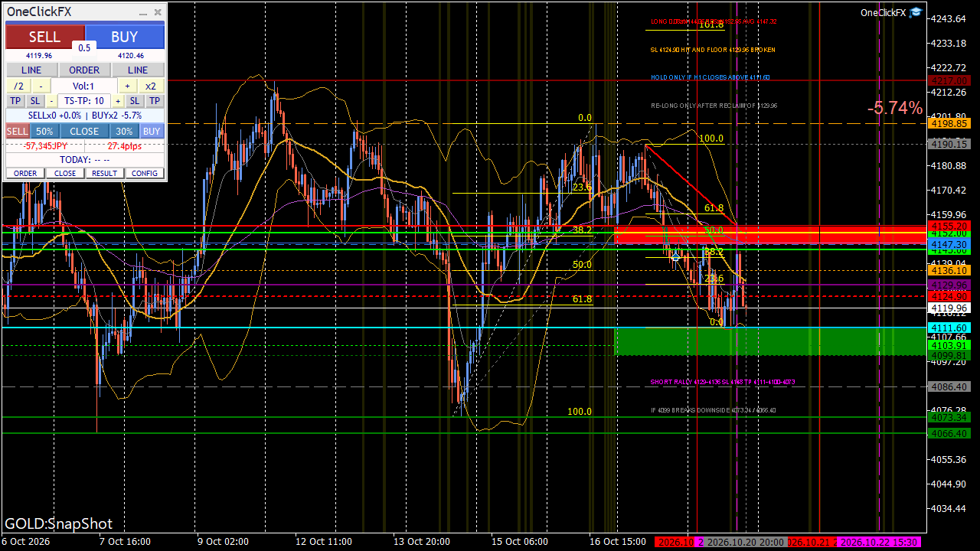The image size is (980, 551).
Task: Switch to the CLOSE tab at the panel bottom
Action: pyautogui.click(x=65, y=173)
